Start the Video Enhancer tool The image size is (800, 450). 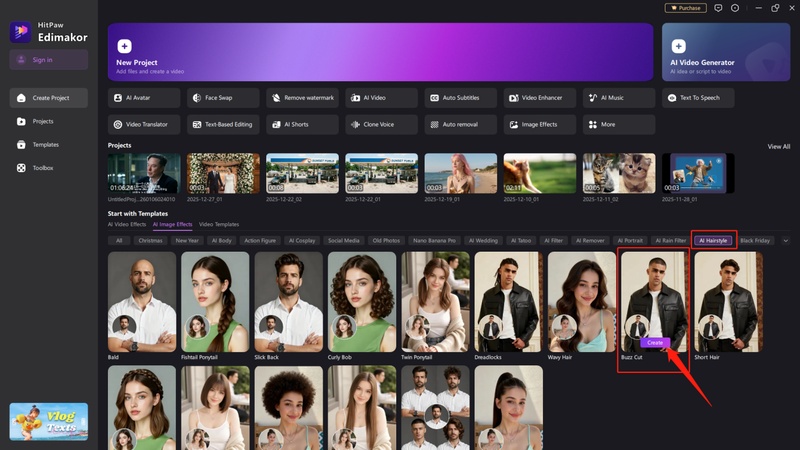tap(540, 98)
